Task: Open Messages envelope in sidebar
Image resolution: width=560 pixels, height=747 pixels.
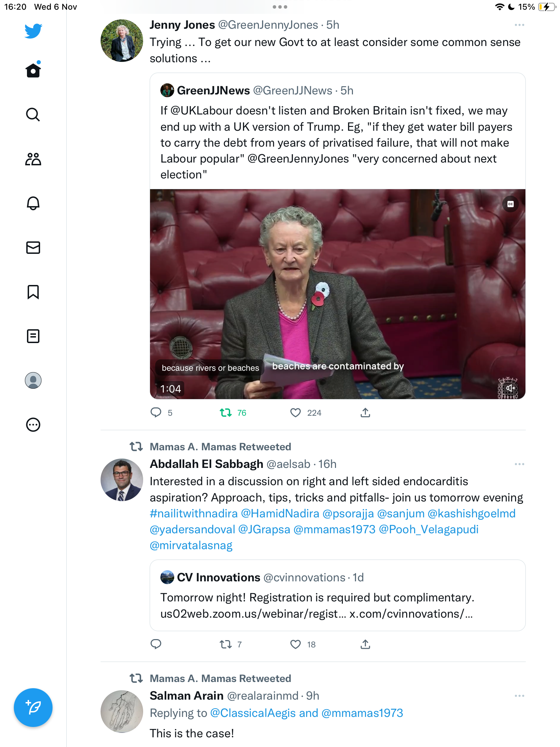Action: click(x=33, y=248)
